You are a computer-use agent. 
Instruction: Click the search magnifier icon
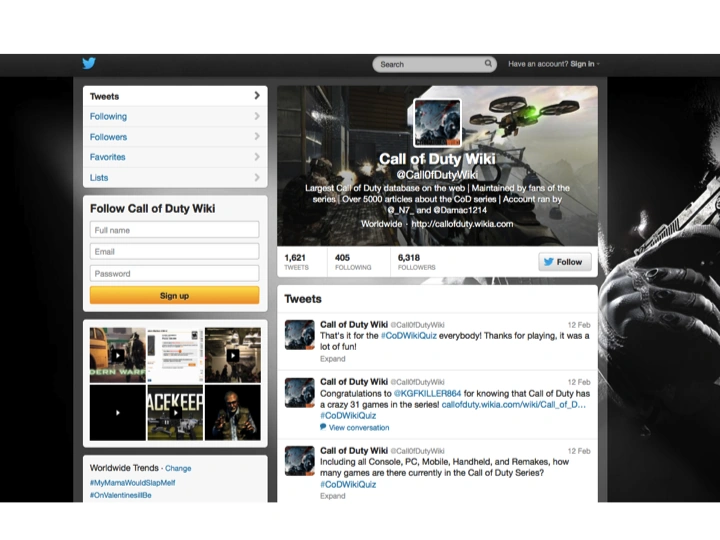488,64
